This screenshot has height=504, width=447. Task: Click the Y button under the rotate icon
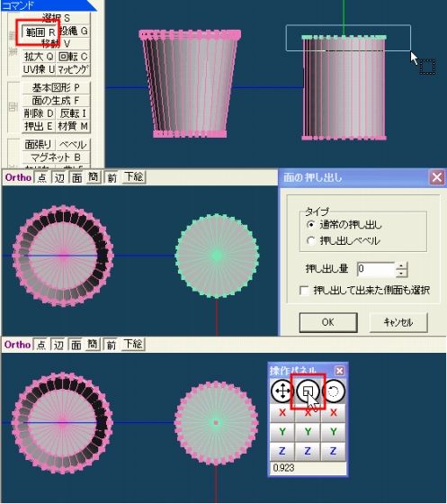[x=334, y=432]
